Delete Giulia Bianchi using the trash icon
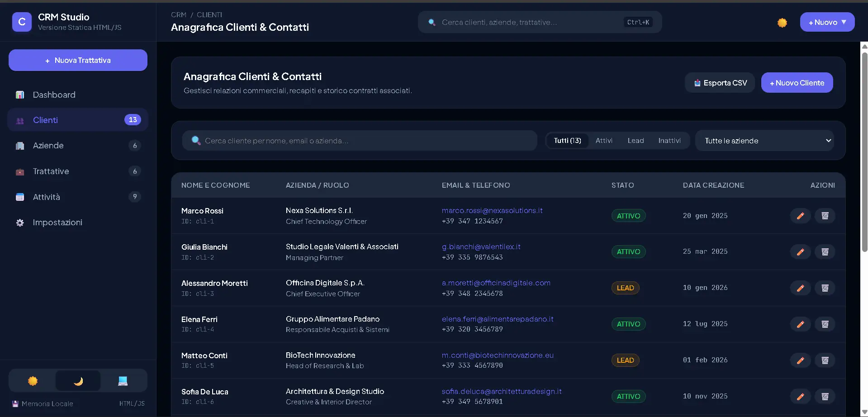The image size is (868, 417). tap(825, 252)
